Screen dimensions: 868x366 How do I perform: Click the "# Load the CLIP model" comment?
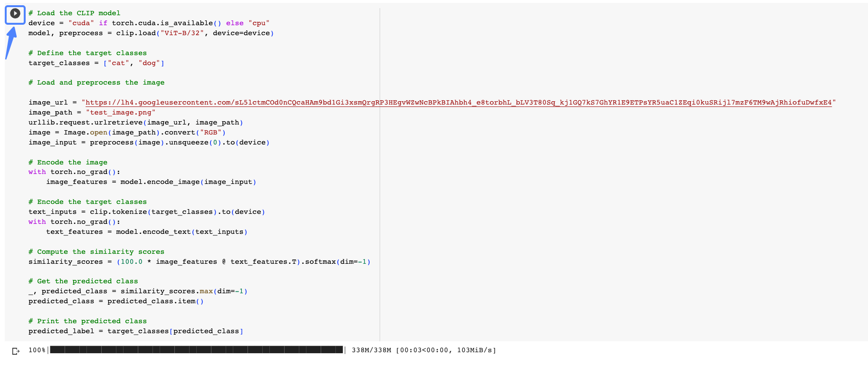[74, 13]
